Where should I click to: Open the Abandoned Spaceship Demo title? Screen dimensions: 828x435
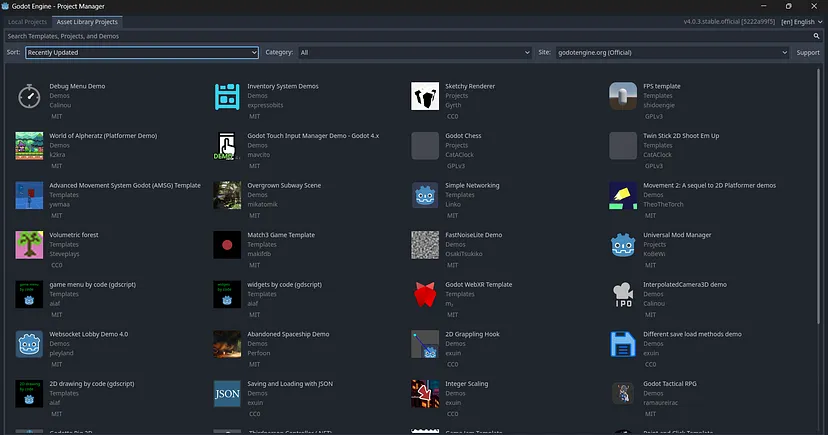288,334
